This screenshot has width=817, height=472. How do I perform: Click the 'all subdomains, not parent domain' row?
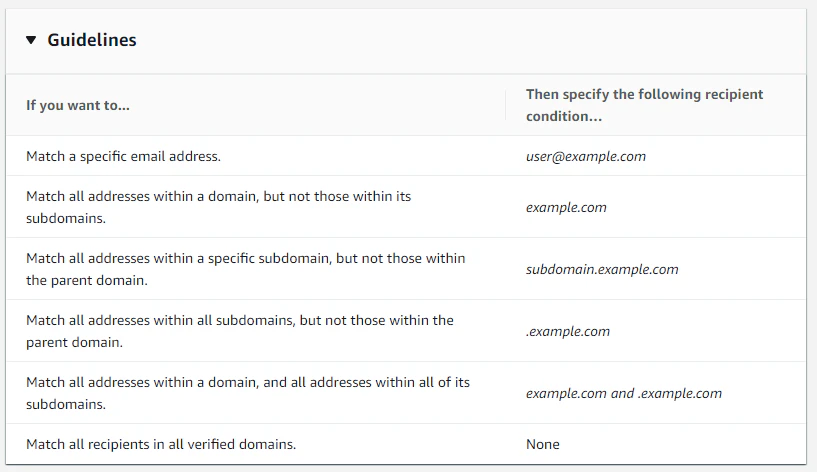[240, 321]
